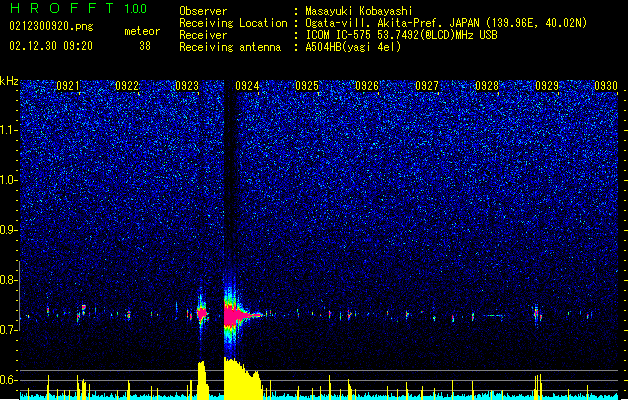This screenshot has width=629, height=400.
Task: Click the ICOM IC-575 receiver line
Action: (401, 35)
